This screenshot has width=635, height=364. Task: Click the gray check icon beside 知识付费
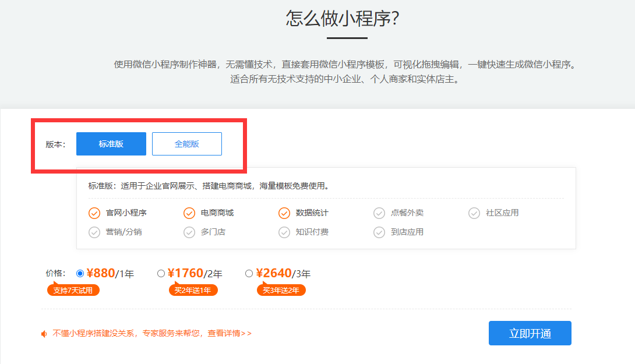284,232
